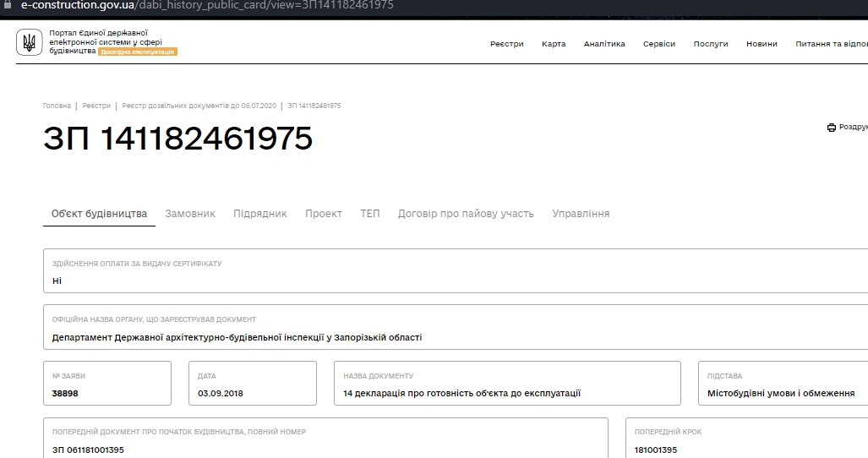Image resolution: width=868 pixels, height=458 pixels.
Task: Click the browser URL address field
Action: point(207,5)
